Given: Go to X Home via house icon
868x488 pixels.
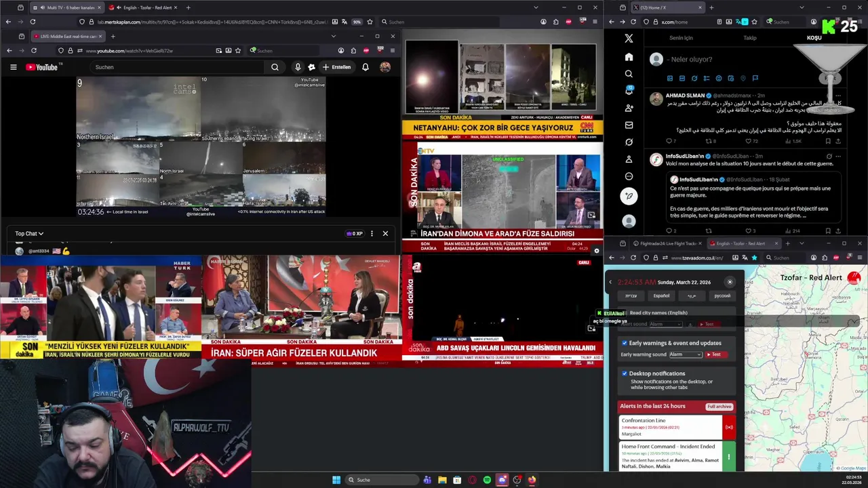Looking at the screenshot, I should tap(629, 57).
